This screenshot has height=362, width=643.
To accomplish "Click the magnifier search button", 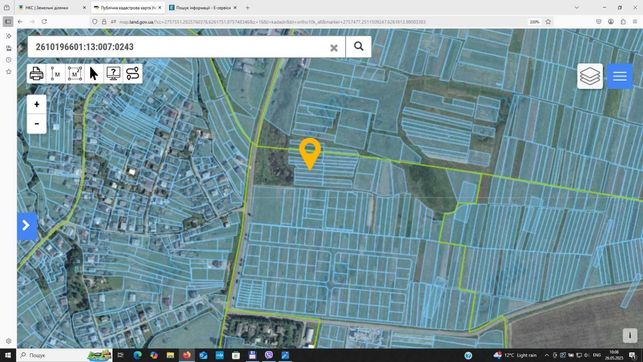I will pos(358,46).
